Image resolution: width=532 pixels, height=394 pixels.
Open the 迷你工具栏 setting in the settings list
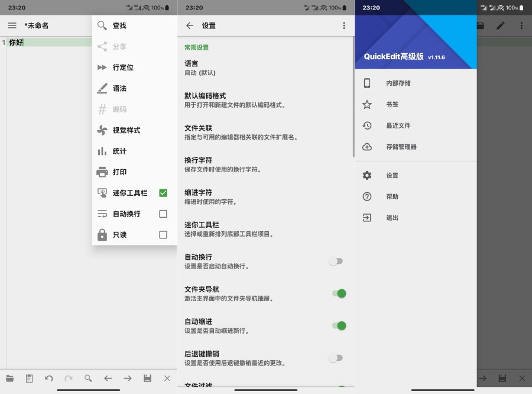point(265,230)
